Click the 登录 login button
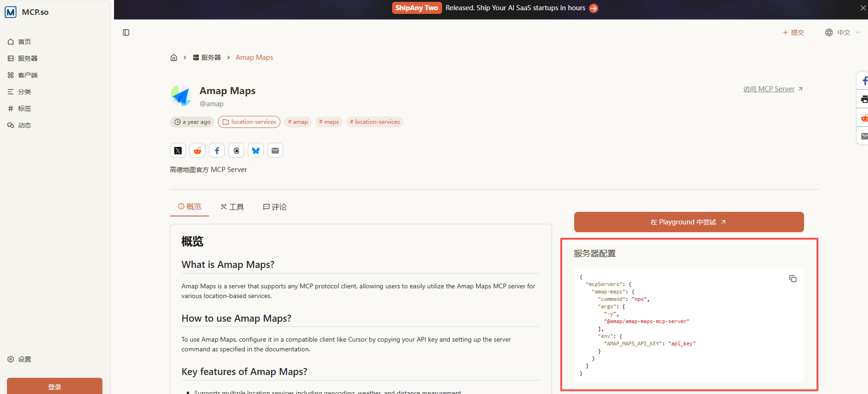 point(55,387)
